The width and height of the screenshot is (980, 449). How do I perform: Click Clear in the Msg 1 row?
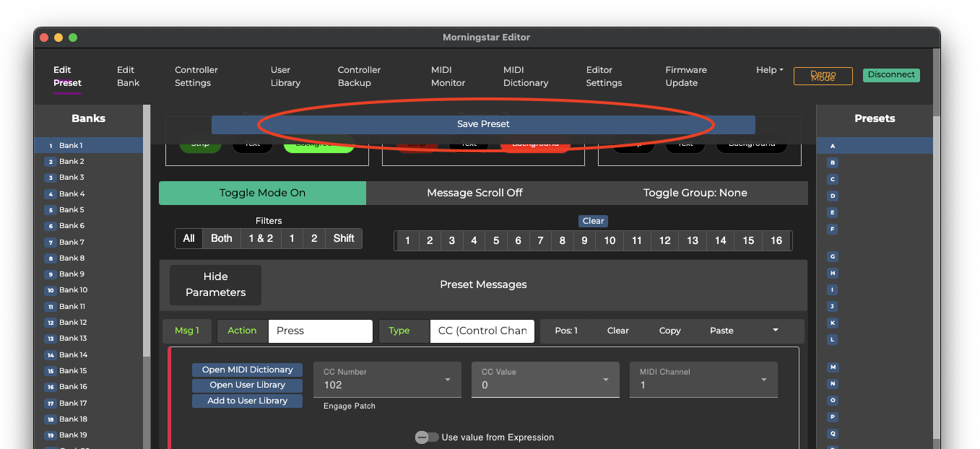pos(617,331)
